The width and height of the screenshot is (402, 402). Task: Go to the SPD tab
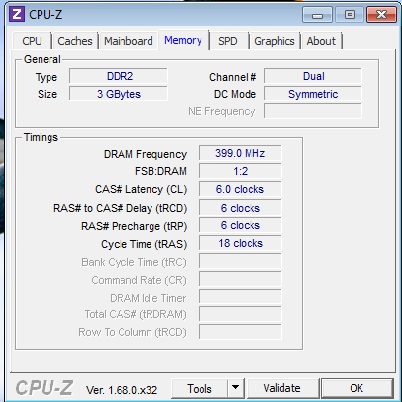point(228,41)
